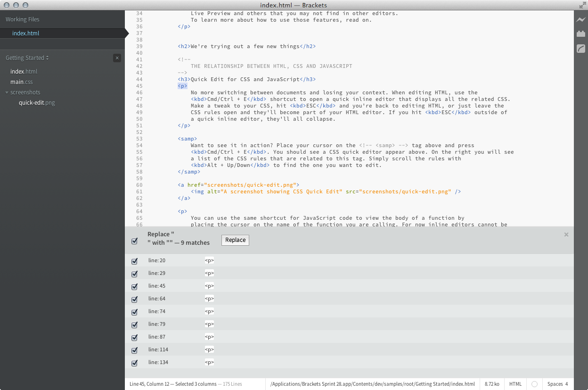The width and height of the screenshot is (588, 390).
Task: Click the cursor position Line 45, Column 12
Action: point(150,384)
